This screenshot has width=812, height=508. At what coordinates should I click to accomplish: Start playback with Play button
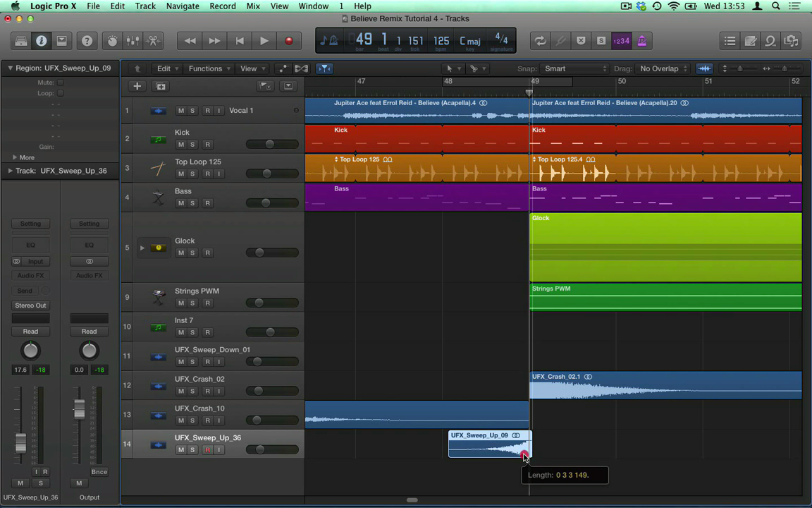[264, 41]
